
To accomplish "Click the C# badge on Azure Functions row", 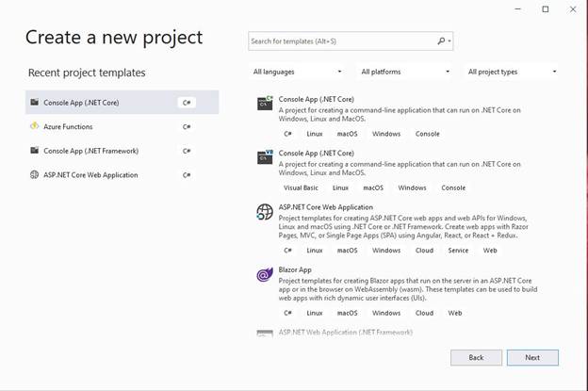I will [187, 126].
